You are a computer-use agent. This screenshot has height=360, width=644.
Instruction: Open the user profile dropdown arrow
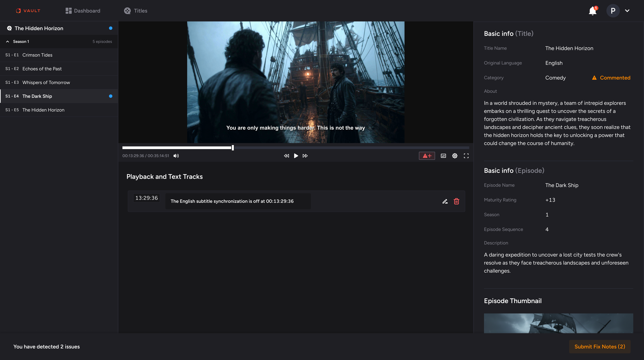pos(627,11)
